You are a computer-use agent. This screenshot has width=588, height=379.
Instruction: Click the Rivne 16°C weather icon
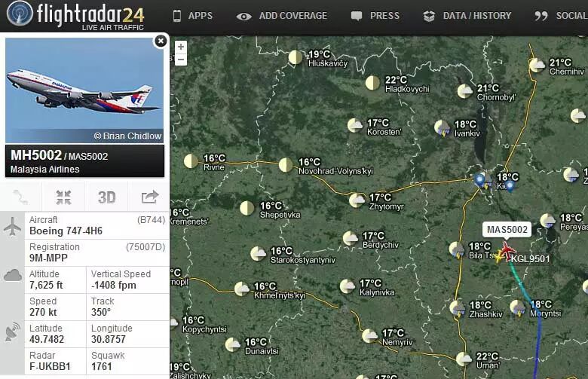pyautogui.click(x=191, y=161)
